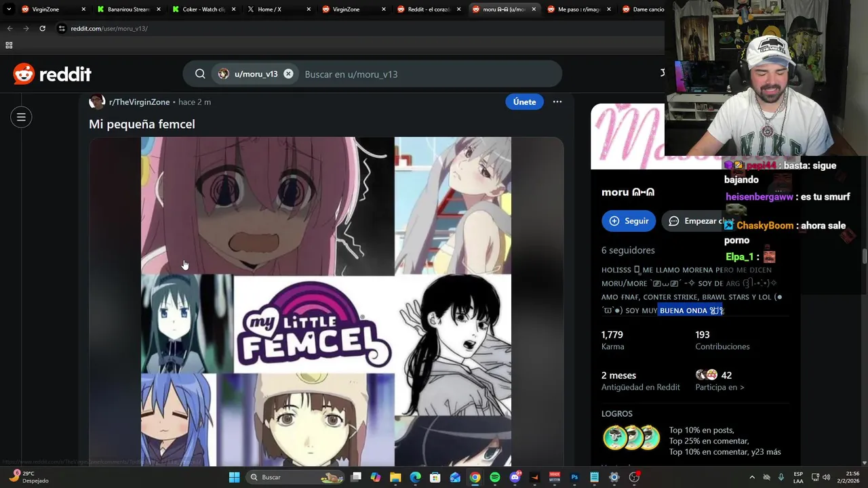This screenshot has height=488, width=868.
Task: Open OBS Studio from the taskbar
Action: tap(634, 477)
